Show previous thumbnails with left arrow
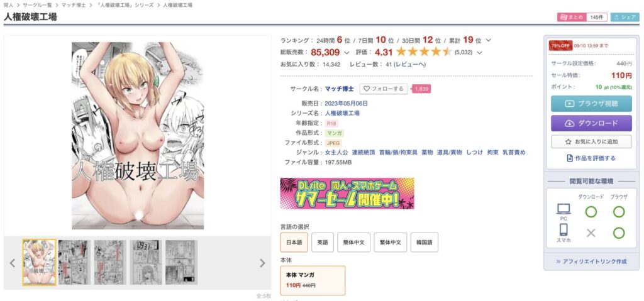Image resolution: width=644 pixels, height=301 pixels. (x=13, y=263)
